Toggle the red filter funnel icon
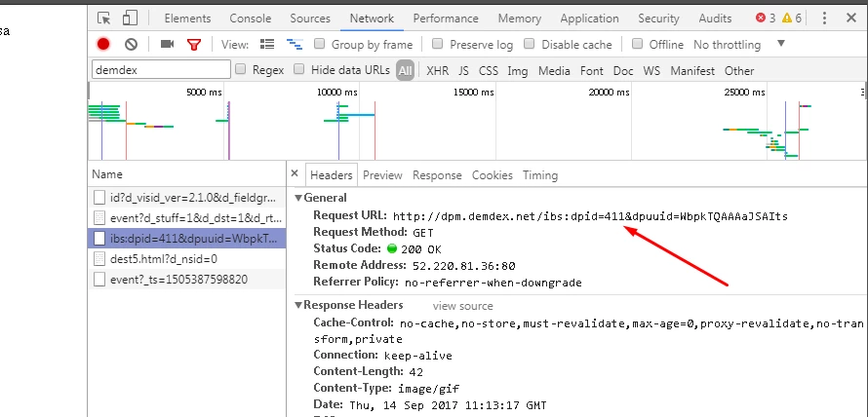This screenshot has width=868, height=417. pyautogui.click(x=194, y=45)
